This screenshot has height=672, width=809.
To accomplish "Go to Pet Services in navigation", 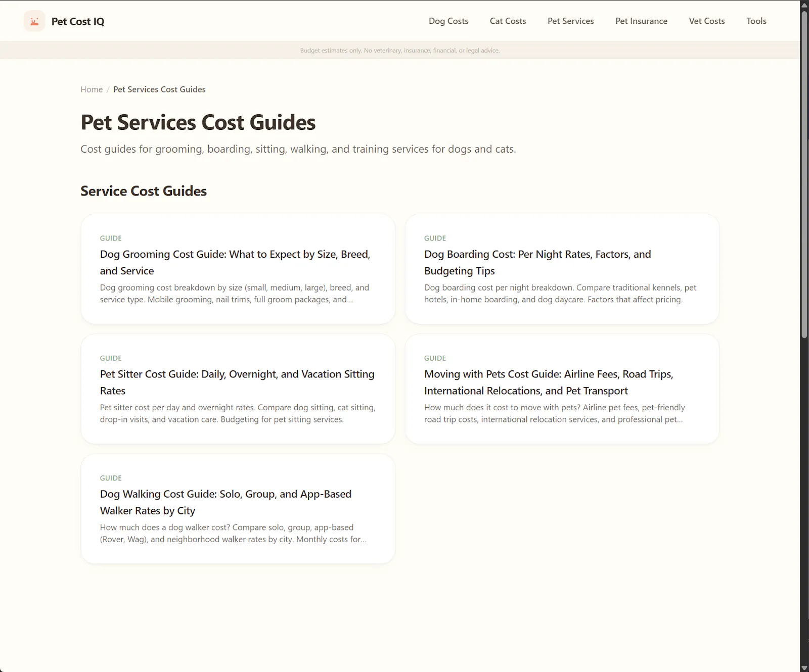I will 570,21.
